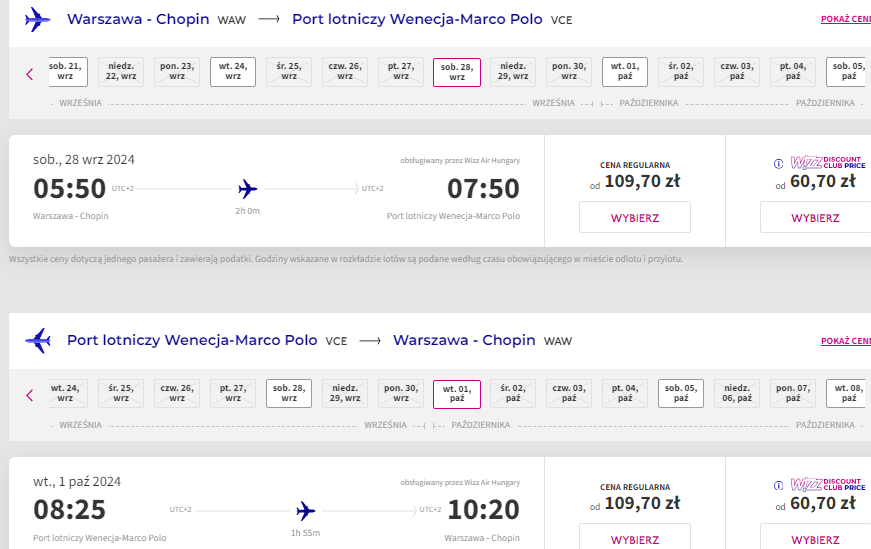Choose regular price 109,70 zł outbound WYBIERZ
The image size is (871, 549).
[x=635, y=217]
